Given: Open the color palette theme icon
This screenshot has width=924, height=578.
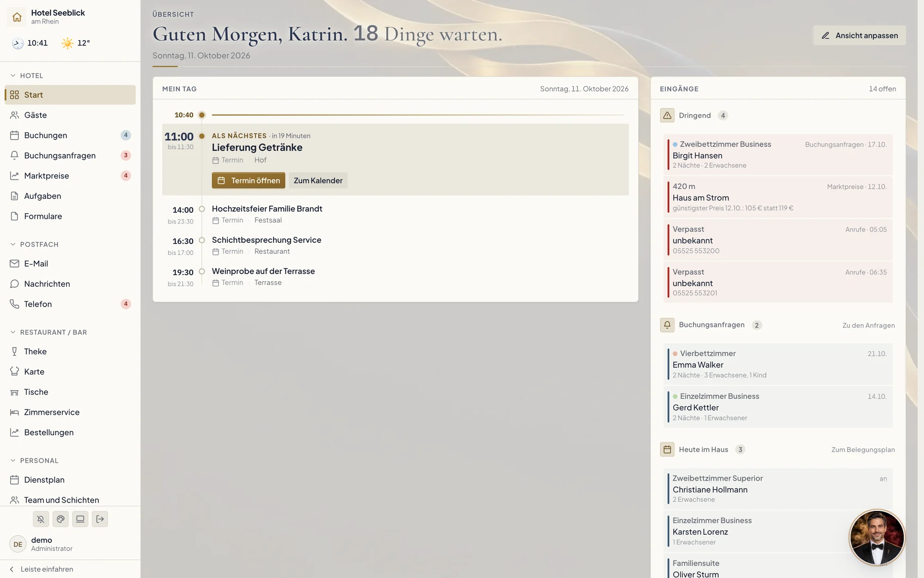Looking at the screenshot, I should (x=61, y=519).
